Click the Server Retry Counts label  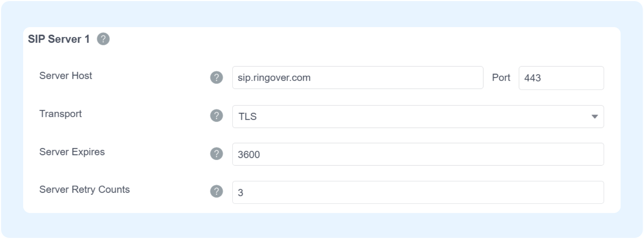tap(84, 189)
